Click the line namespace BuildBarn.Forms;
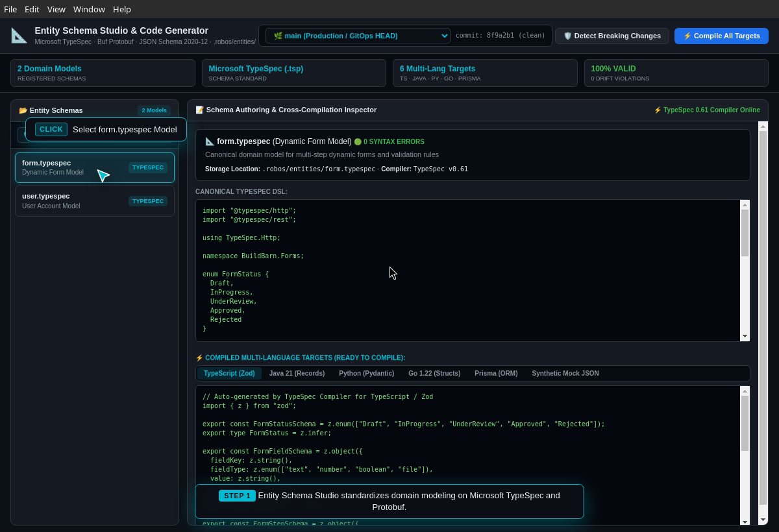This screenshot has height=532, width=779. click(253, 256)
